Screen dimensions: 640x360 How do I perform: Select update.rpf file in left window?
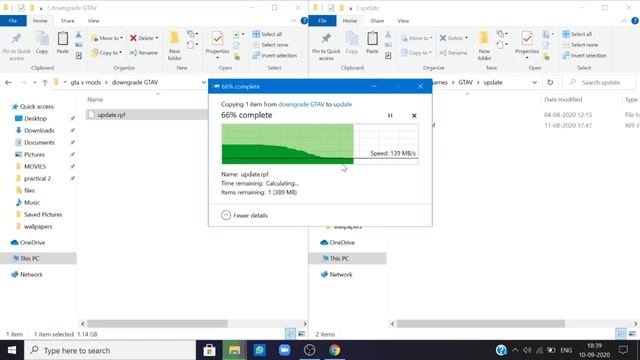[x=147, y=115]
